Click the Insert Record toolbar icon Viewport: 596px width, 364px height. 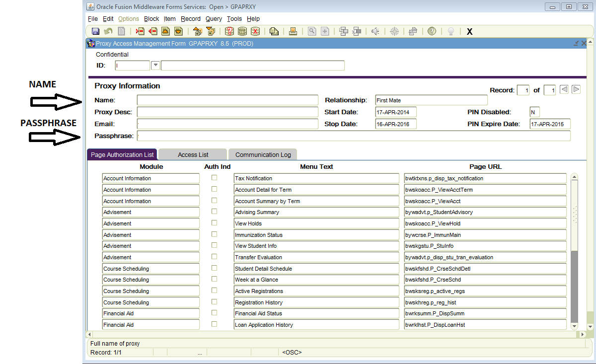[140, 31]
